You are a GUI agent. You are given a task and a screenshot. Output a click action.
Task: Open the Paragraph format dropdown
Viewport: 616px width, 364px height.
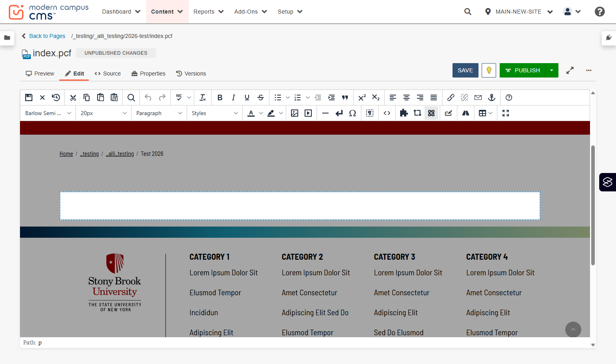tap(159, 113)
